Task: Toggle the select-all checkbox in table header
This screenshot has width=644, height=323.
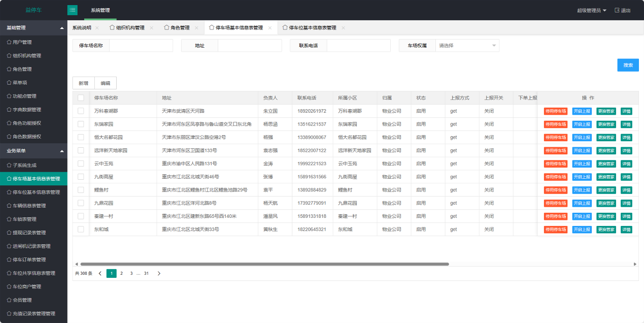Action: tap(81, 98)
